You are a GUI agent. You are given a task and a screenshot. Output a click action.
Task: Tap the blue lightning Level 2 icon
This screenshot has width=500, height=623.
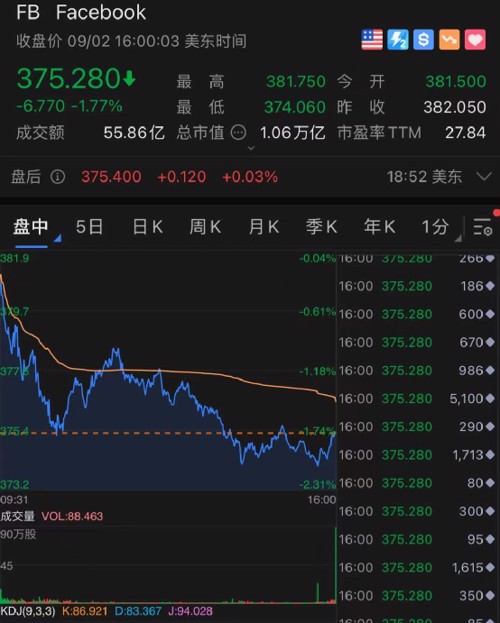pyautogui.click(x=398, y=40)
